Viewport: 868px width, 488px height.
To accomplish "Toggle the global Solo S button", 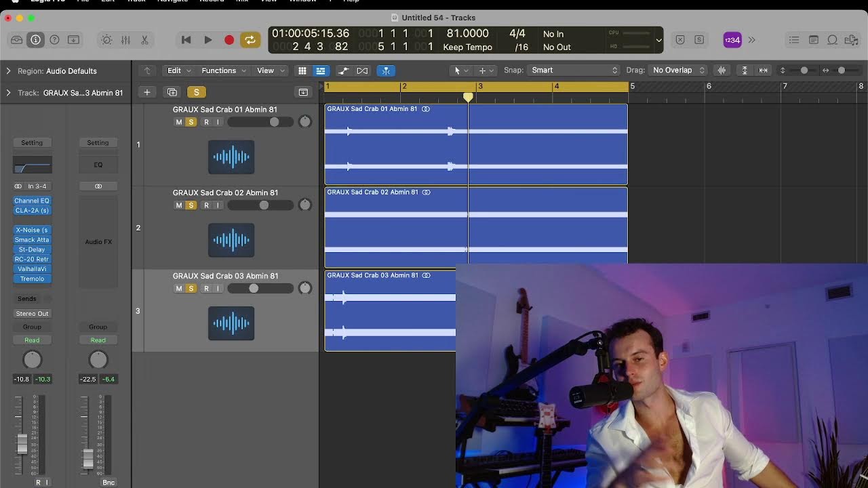I will tap(197, 92).
